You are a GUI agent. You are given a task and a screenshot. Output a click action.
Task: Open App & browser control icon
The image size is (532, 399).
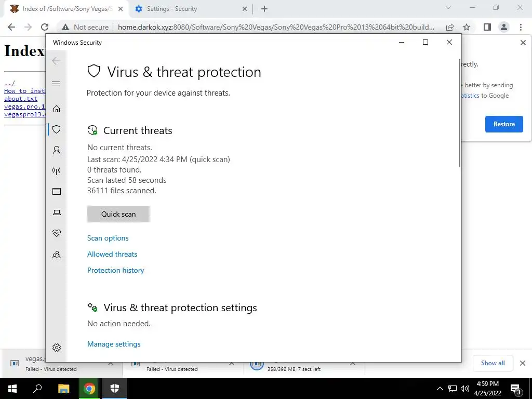(57, 192)
